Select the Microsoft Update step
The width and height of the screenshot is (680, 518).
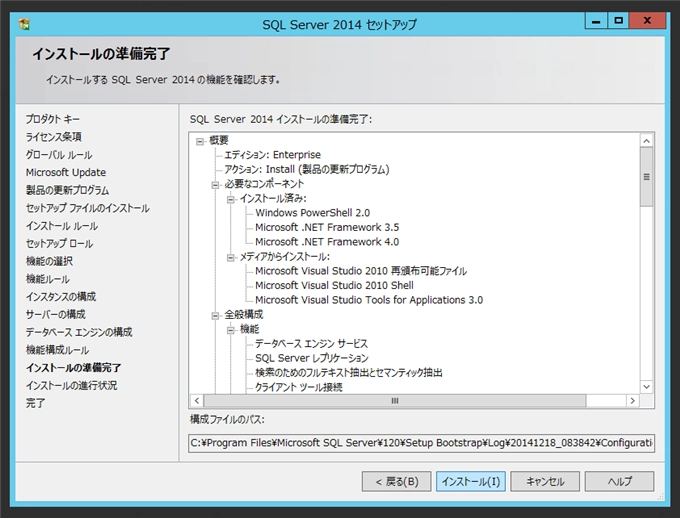[x=65, y=172]
